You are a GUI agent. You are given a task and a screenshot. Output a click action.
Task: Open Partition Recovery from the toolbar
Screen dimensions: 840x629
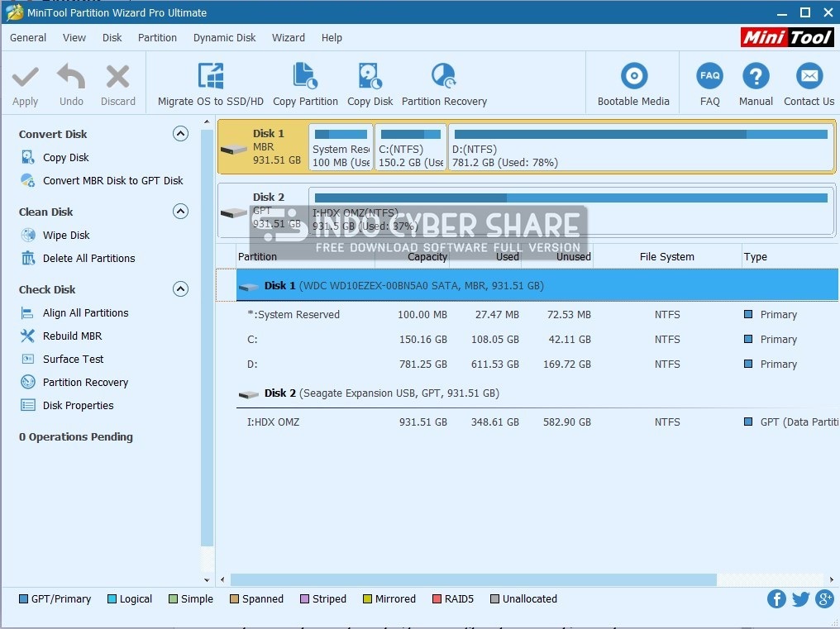444,86
